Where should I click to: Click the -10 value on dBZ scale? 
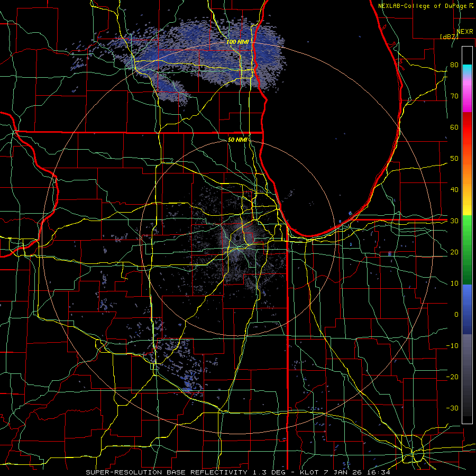point(452,346)
